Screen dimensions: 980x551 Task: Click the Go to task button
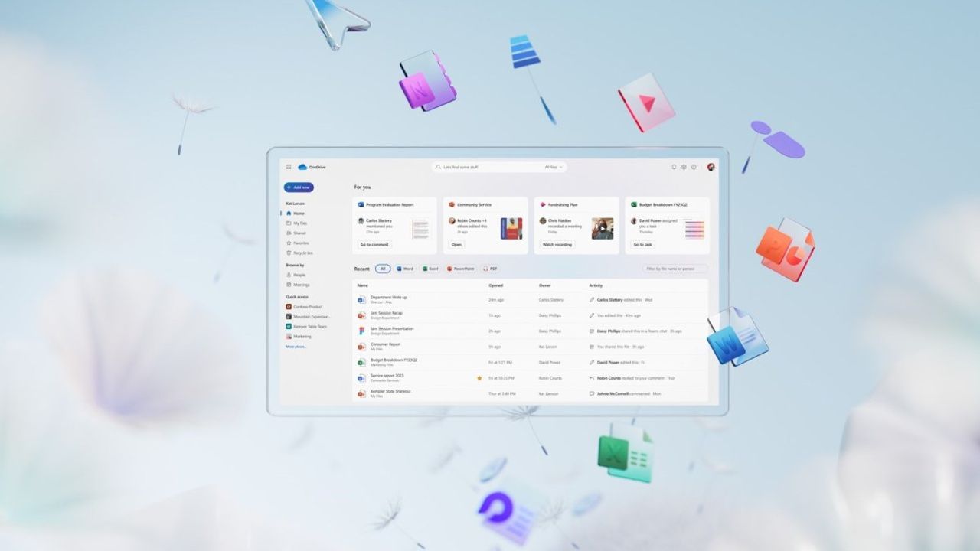click(x=642, y=245)
